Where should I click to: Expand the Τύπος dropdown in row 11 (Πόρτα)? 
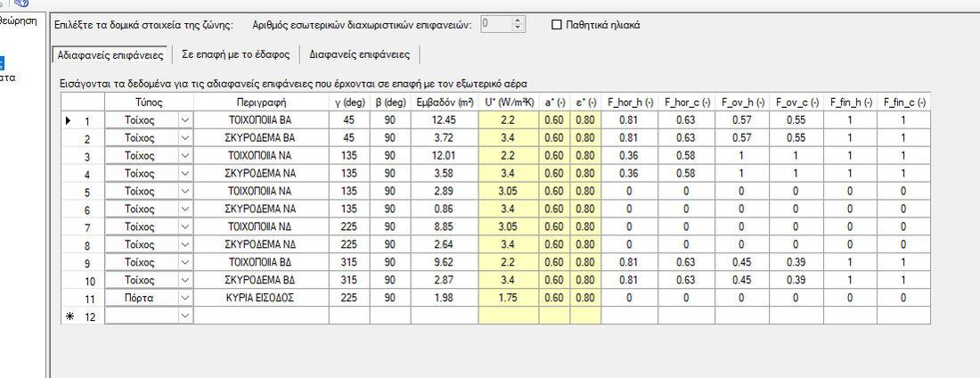[x=185, y=297]
